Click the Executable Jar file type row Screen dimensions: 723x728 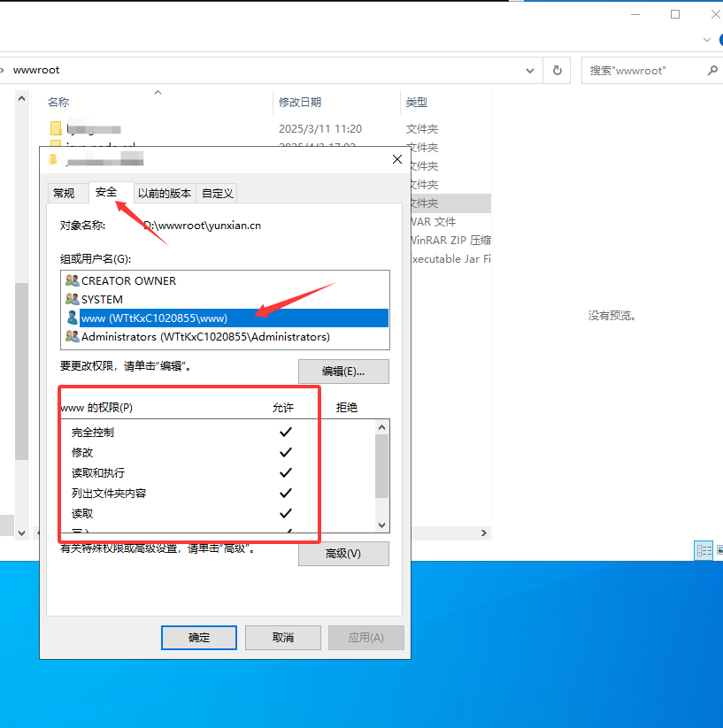tap(450, 259)
